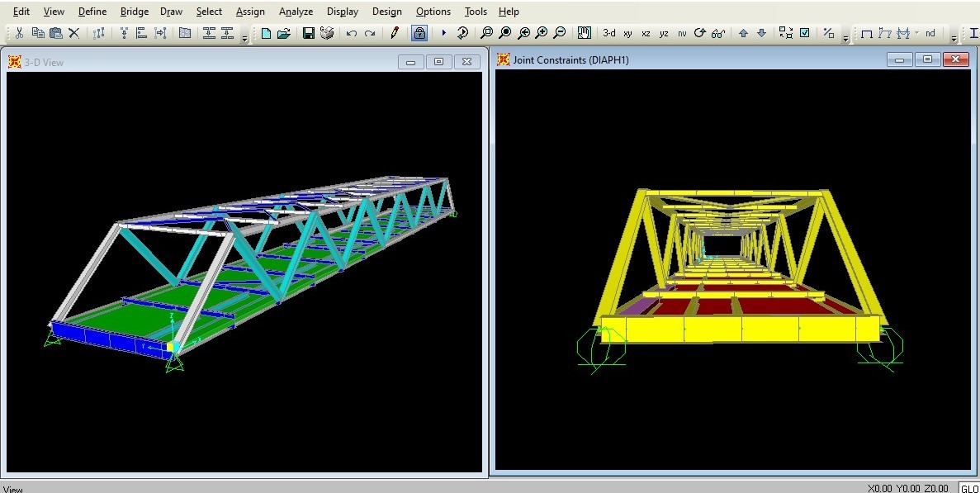Click the GLOBAL coordinate system box
This screenshot has width=980, height=493.
[968, 487]
